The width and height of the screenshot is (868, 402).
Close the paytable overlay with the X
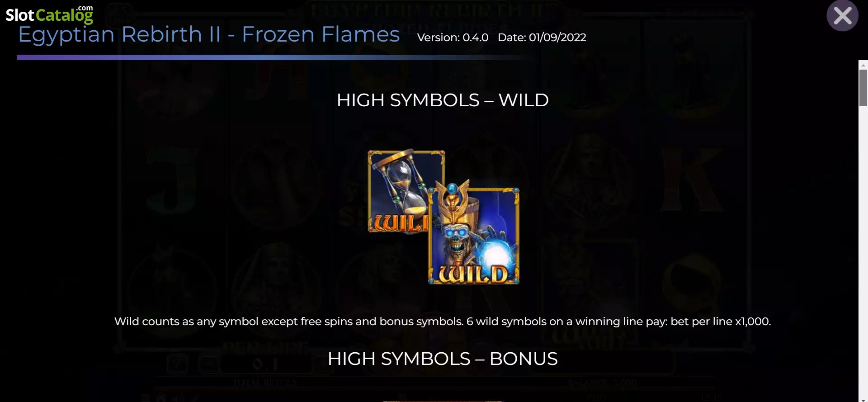(842, 16)
